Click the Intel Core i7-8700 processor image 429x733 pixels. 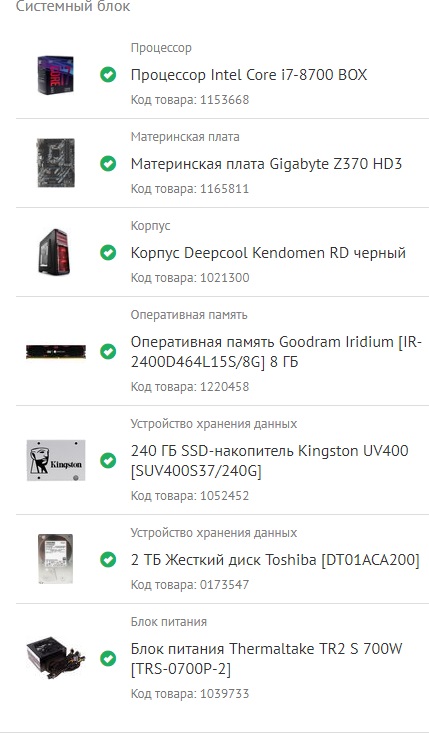[56, 75]
